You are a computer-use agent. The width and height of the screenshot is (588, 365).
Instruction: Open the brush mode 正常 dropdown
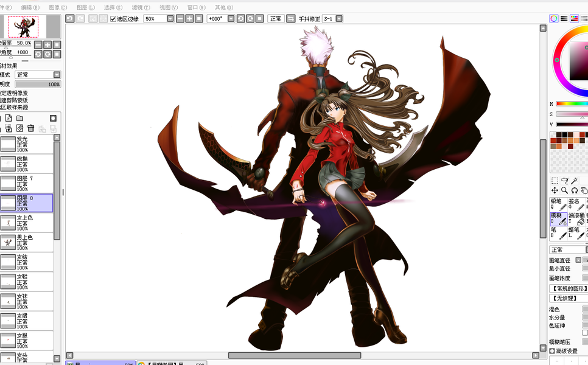(568, 249)
